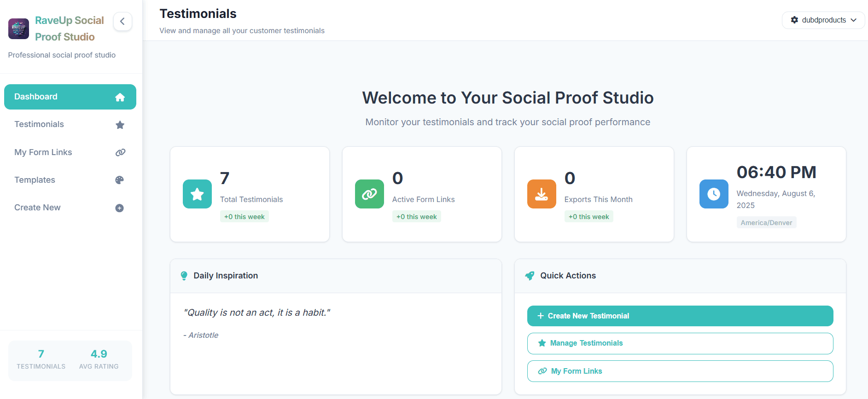Select Create New in the sidebar
The width and height of the screenshot is (868, 399).
tap(70, 208)
